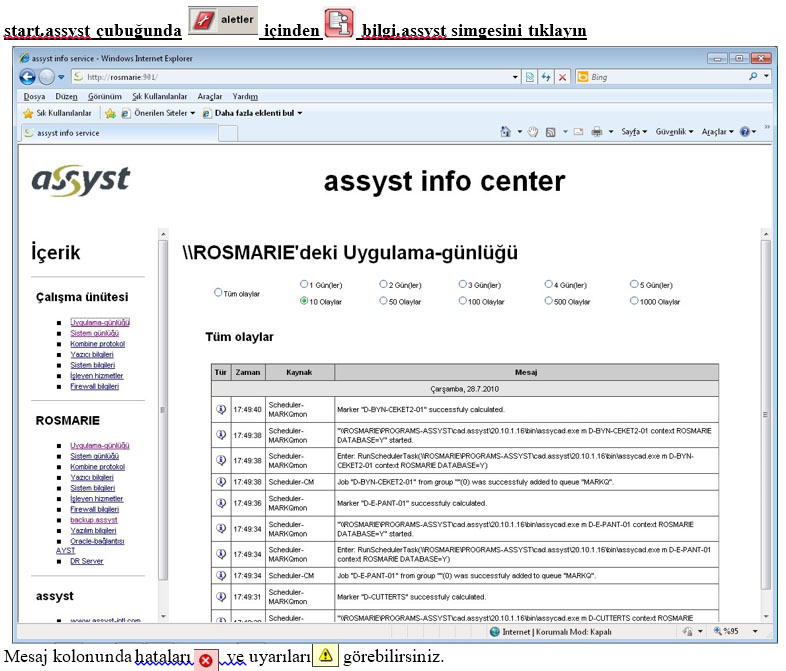Open the Güvenlik command bar dropdown
This screenshot has height=671, width=786.
click(674, 132)
